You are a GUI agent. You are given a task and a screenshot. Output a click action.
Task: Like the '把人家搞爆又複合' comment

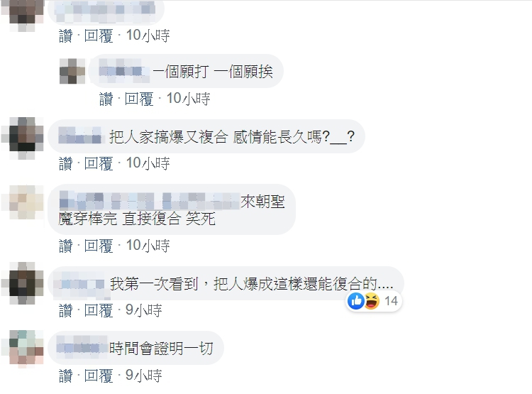[66, 163]
